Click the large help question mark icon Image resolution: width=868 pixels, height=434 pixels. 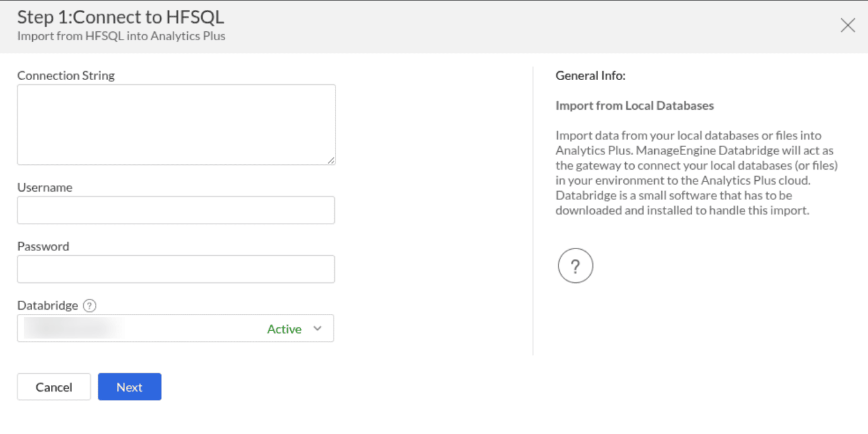[x=575, y=265]
